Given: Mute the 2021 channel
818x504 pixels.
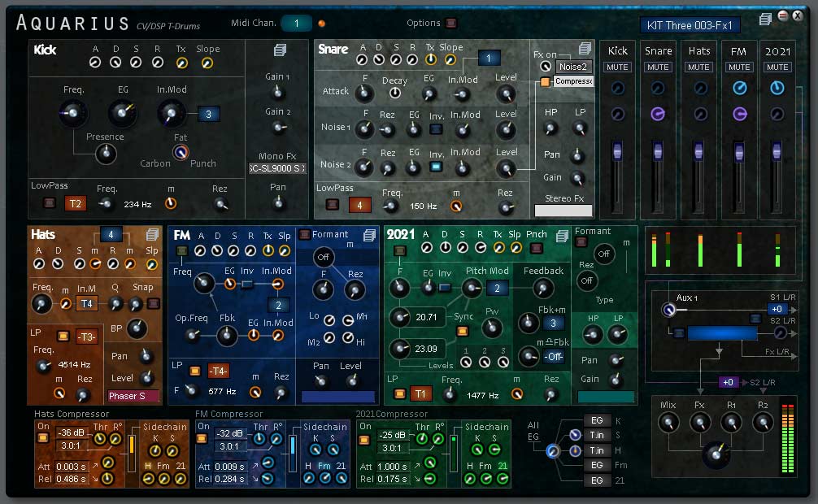Looking at the screenshot, I should (777, 67).
